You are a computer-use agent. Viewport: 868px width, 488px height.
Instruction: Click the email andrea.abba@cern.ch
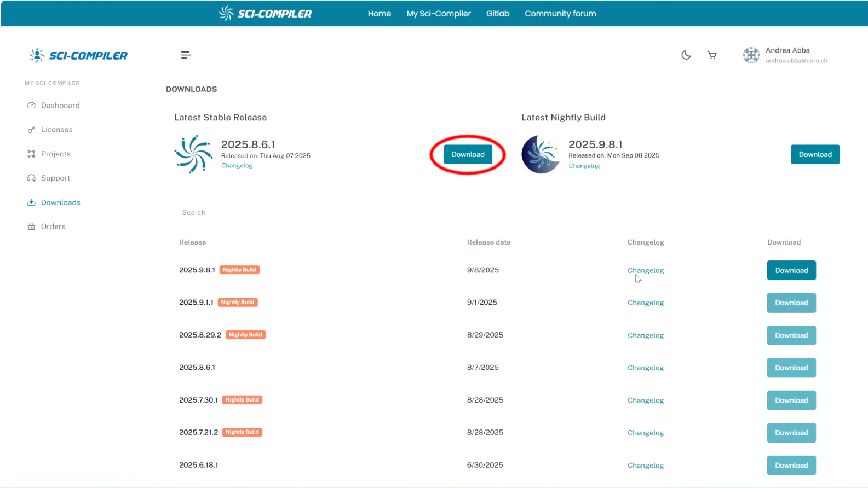click(796, 61)
